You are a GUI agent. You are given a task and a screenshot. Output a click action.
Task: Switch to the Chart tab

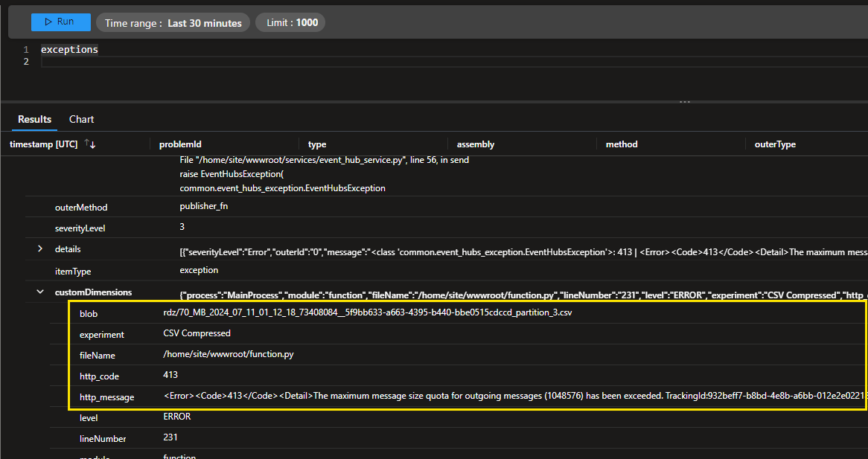81,120
